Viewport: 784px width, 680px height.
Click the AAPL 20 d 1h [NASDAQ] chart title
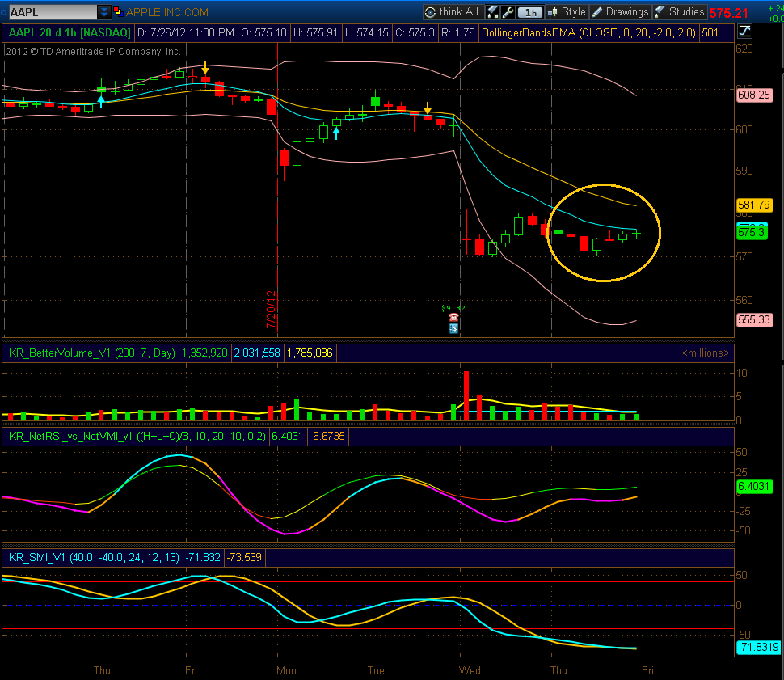[x=70, y=33]
